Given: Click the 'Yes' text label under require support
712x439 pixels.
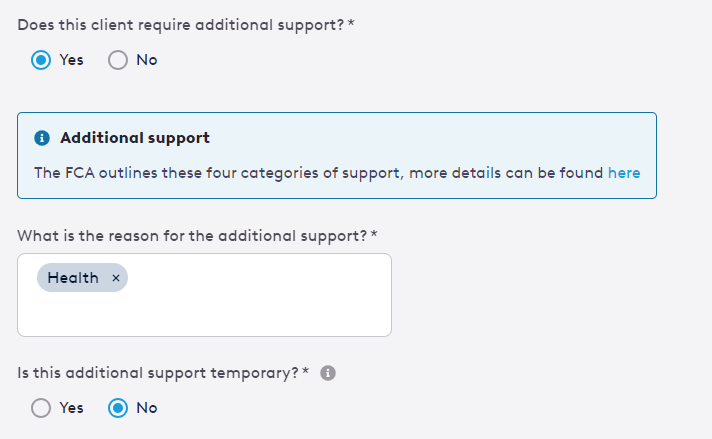Looking at the screenshot, I should (71, 60).
